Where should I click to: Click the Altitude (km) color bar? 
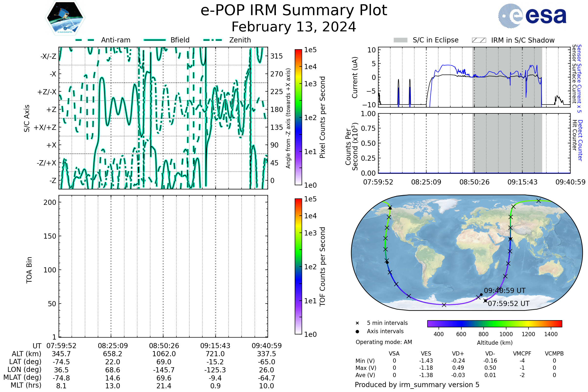[x=494, y=323]
